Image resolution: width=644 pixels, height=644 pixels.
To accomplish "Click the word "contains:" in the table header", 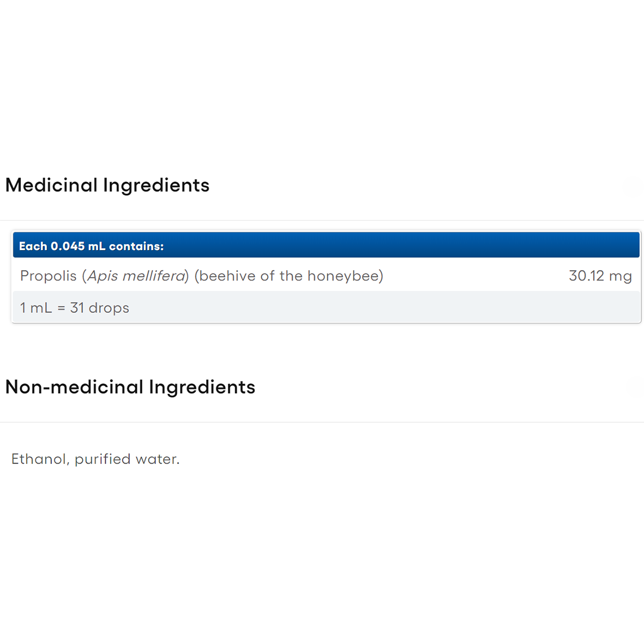I will click(136, 246).
